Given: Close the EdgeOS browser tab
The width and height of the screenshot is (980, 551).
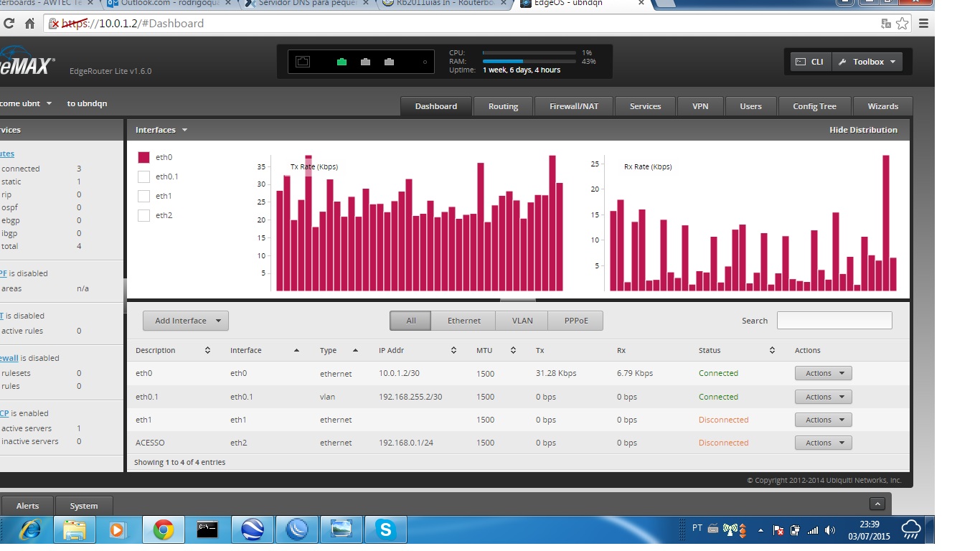Looking at the screenshot, I should point(643,4).
